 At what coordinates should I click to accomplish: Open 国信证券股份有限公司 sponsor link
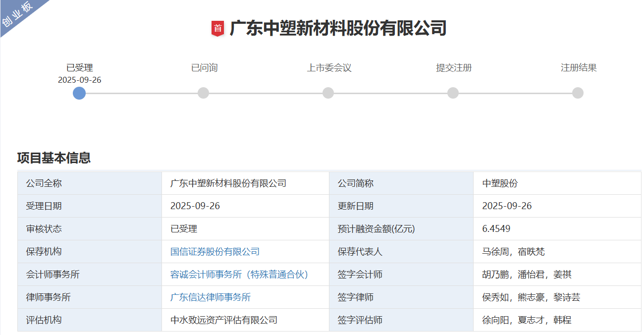tap(215, 252)
